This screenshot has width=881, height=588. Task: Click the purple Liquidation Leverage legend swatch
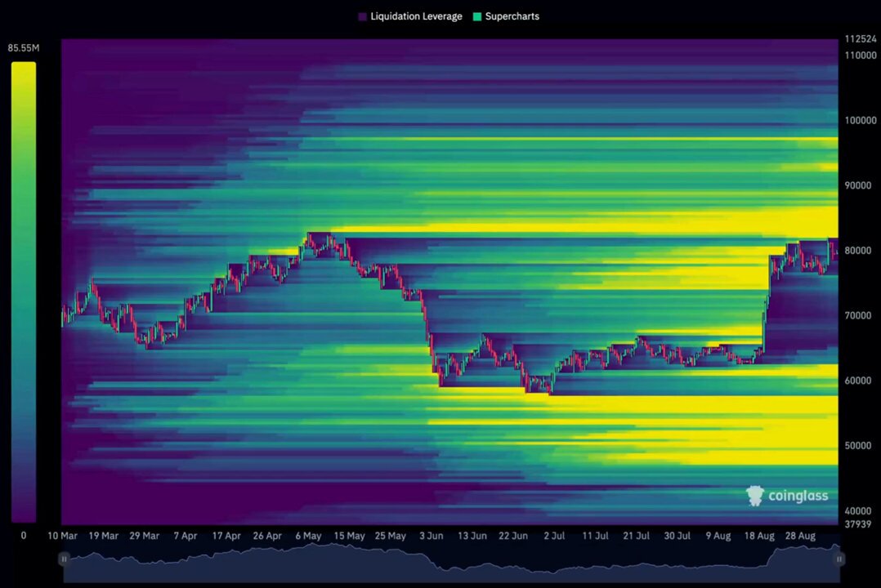(362, 17)
